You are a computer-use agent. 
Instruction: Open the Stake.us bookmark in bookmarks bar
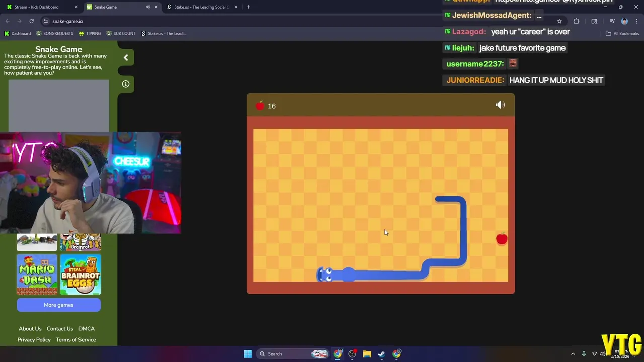point(164,34)
